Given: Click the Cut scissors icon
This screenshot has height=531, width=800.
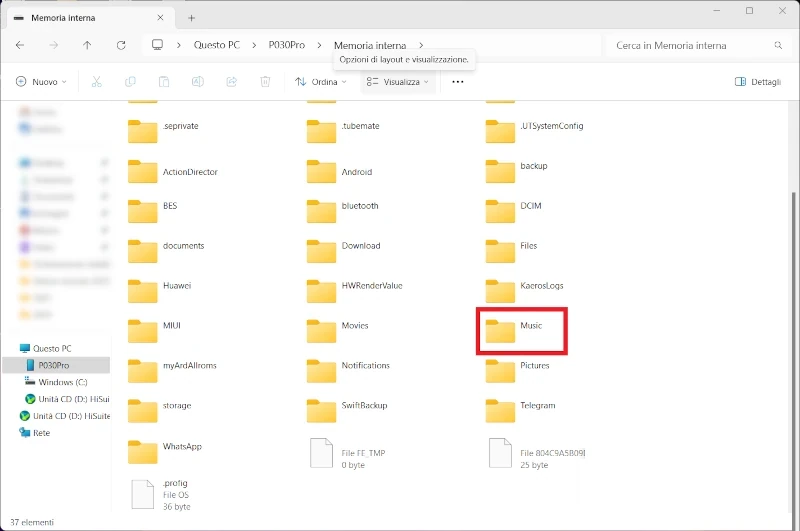Looking at the screenshot, I should (x=96, y=82).
